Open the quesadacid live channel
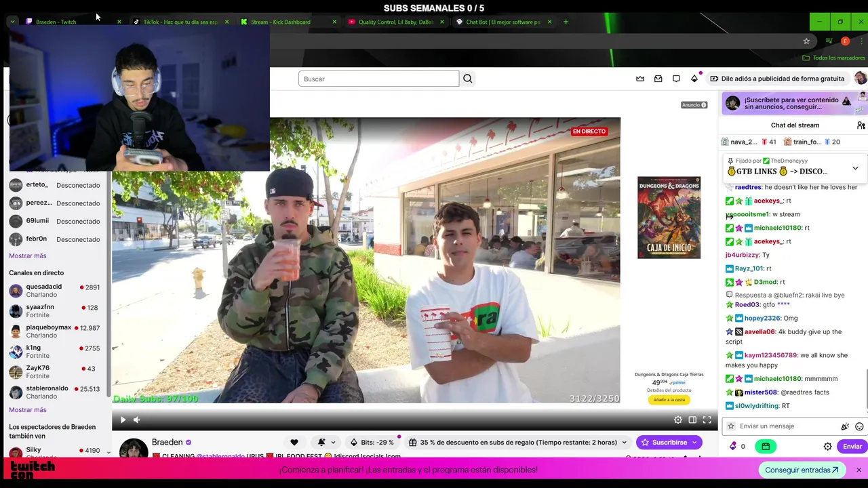868x488 pixels. click(x=54, y=291)
